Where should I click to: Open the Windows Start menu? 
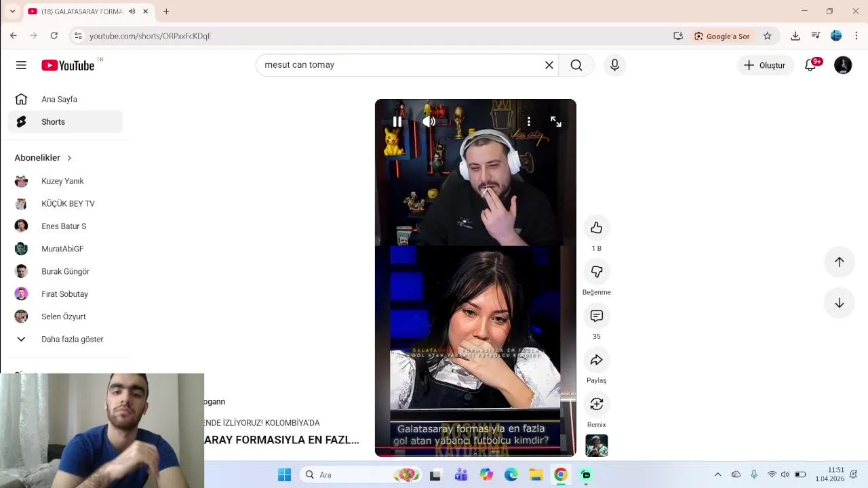(x=284, y=475)
